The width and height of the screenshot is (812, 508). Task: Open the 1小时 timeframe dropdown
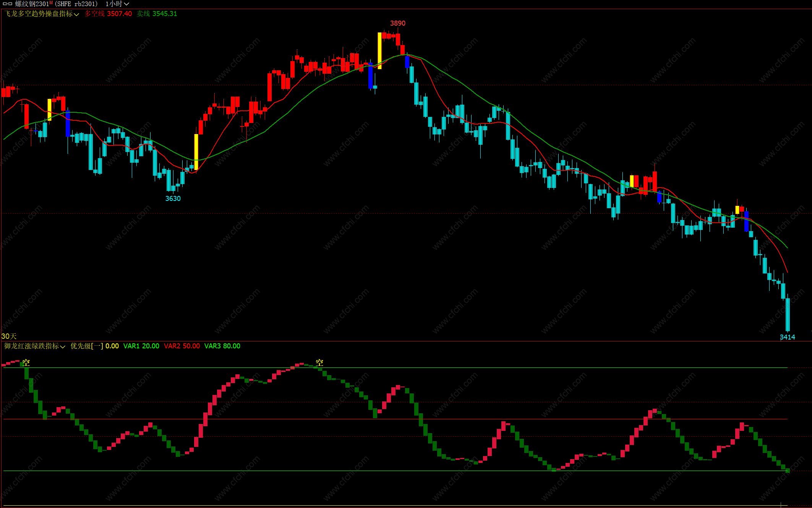click(x=117, y=4)
